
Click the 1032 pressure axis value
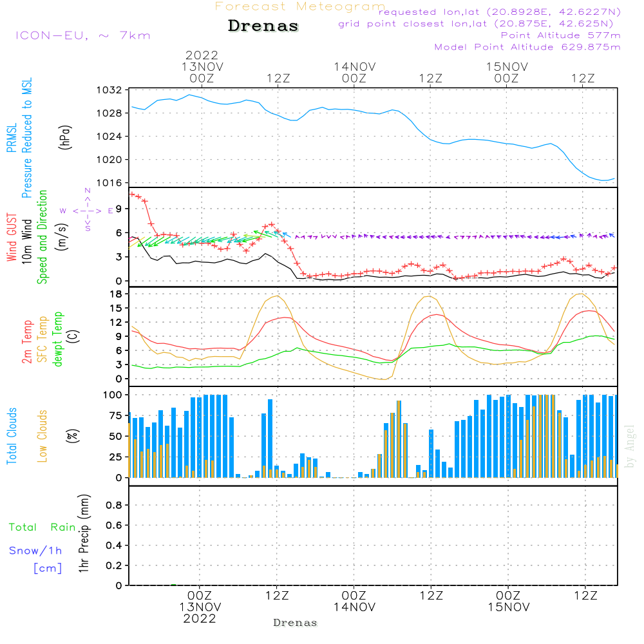pyautogui.click(x=109, y=90)
